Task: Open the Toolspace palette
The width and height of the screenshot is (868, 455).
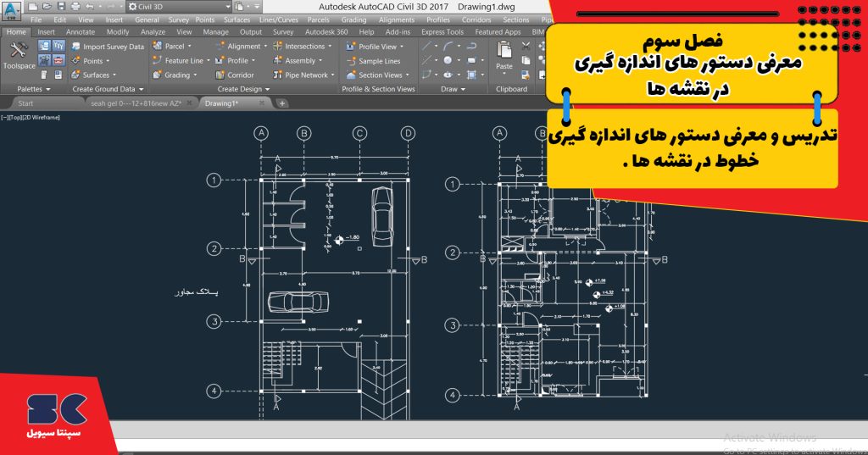Action: click(x=19, y=55)
